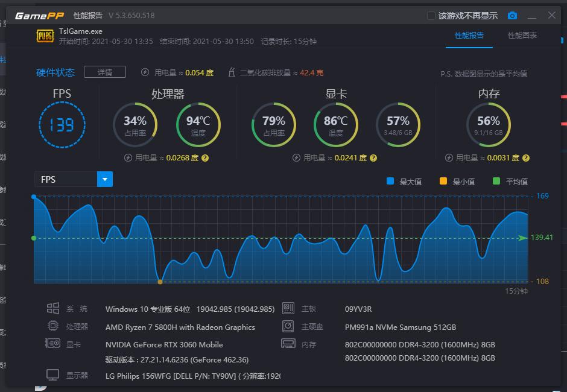Click the '139.41' average value label
This screenshot has width=567, height=392.
(542, 238)
